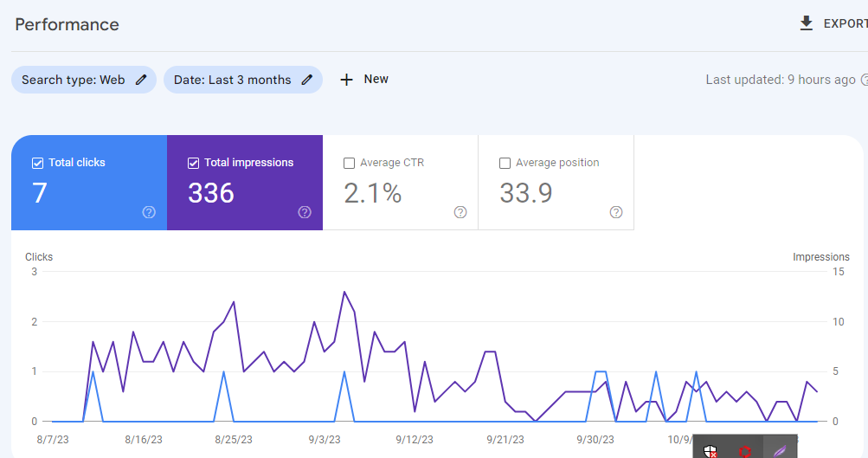The image size is (868, 458).
Task: Open the help icon on Average CTR card
Action: [x=460, y=212]
